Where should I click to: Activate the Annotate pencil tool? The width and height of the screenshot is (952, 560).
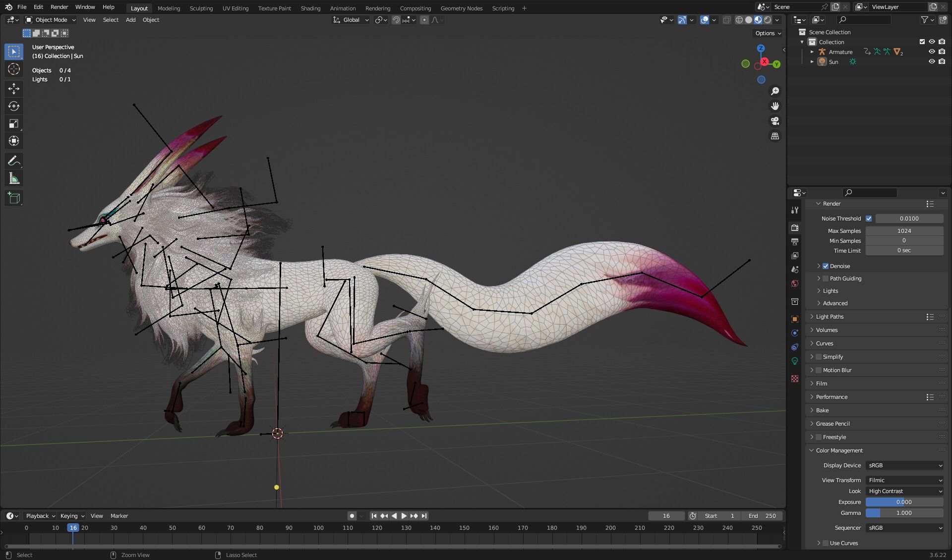(x=14, y=161)
